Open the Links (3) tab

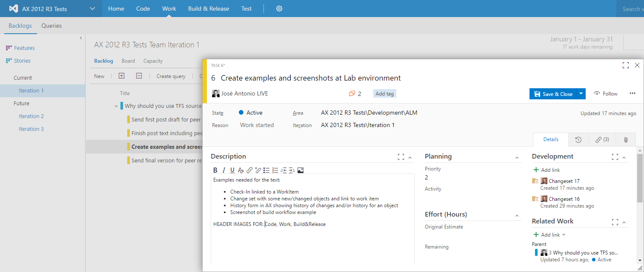(x=602, y=139)
